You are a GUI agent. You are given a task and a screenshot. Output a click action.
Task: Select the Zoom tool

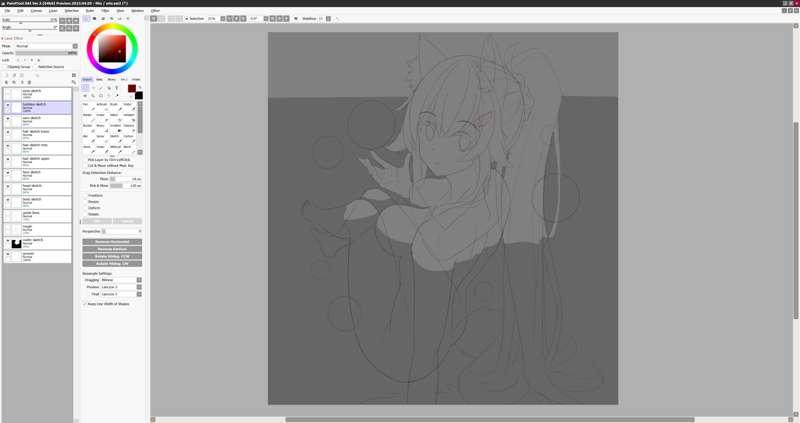click(x=93, y=95)
